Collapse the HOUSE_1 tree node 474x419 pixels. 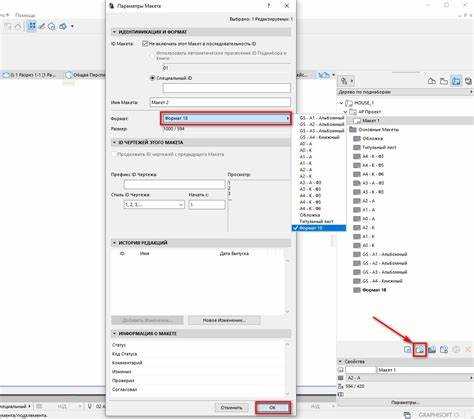(341, 103)
